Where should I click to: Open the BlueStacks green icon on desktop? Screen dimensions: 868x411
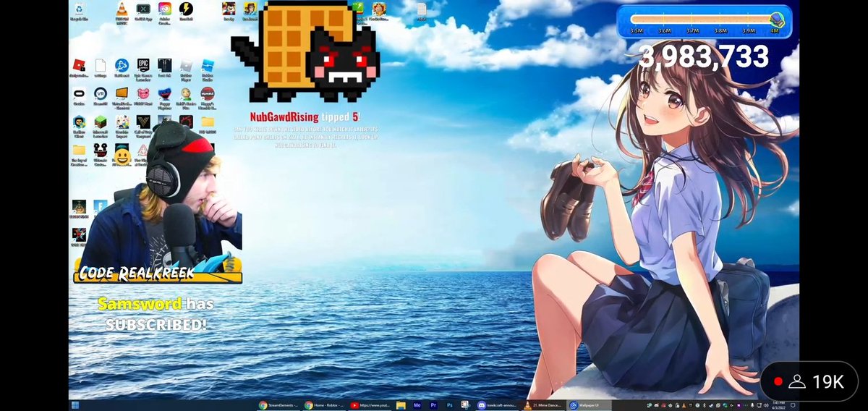pyautogui.click(x=359, y=7)
